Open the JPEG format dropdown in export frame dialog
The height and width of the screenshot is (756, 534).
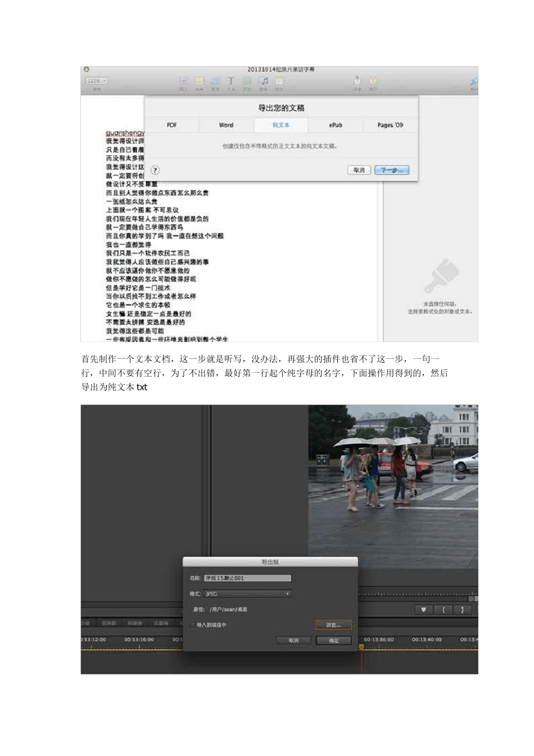point(247,593)
